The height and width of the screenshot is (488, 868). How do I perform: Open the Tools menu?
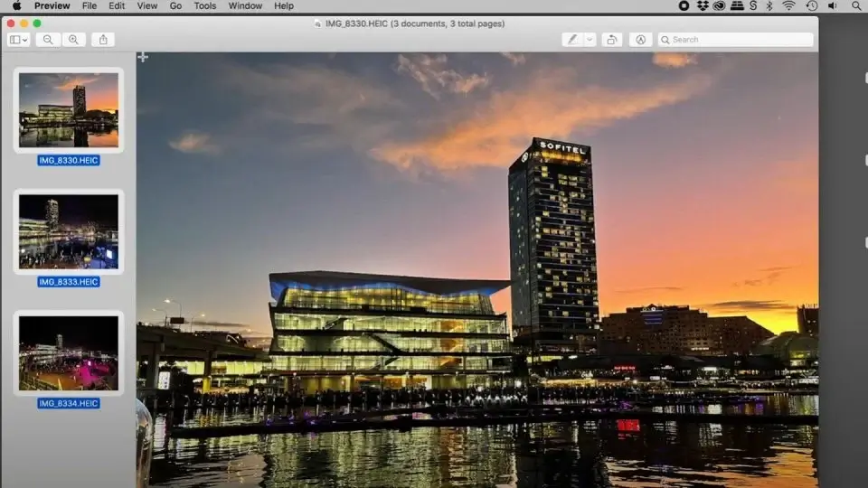click(x=205, y=5)
